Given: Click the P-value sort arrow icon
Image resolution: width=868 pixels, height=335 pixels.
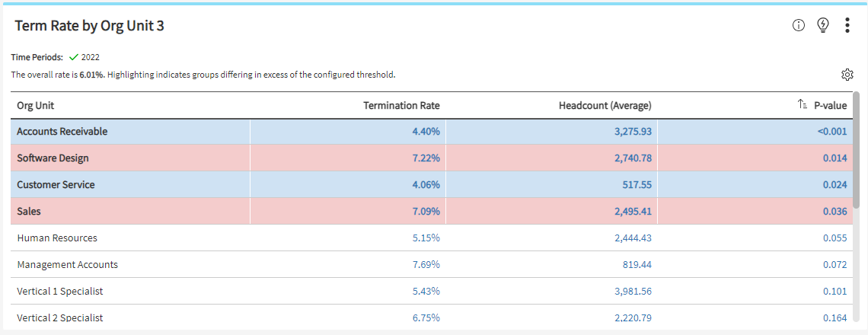Looking at the screenshot, I should coord(802,105).
